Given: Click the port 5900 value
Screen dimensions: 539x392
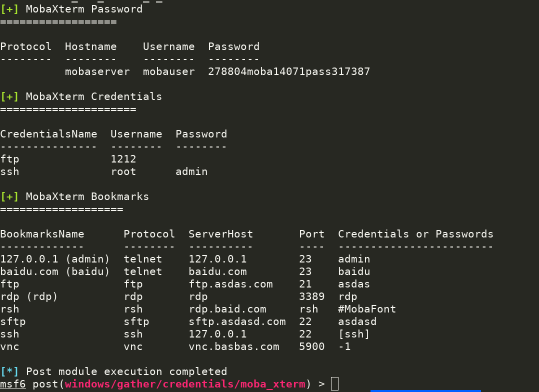Looking at the screenshot, I should coord(311,346).
